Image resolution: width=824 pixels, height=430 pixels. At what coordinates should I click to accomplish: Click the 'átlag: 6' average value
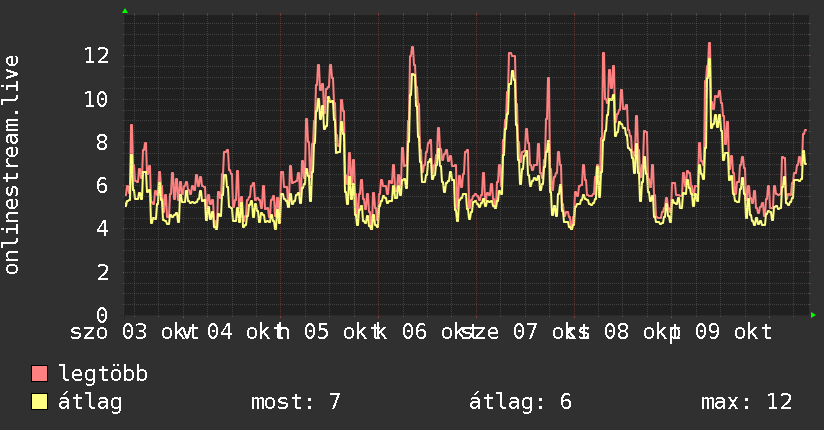click(x=520, y=402)
